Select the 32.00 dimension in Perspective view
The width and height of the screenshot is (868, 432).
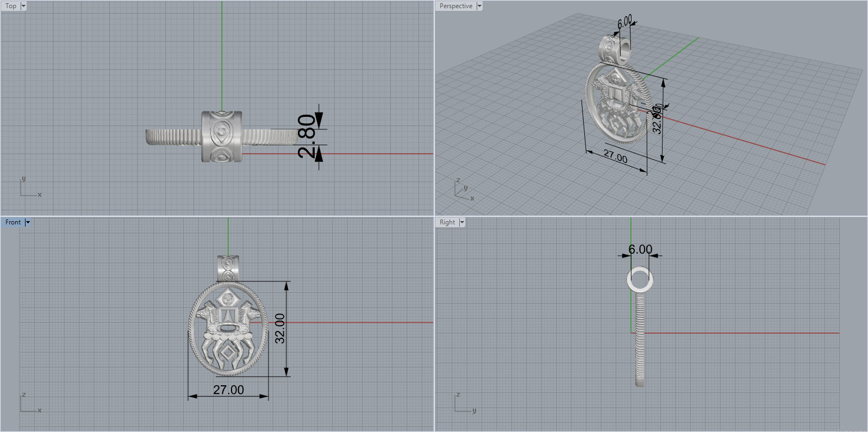(657, 120)
